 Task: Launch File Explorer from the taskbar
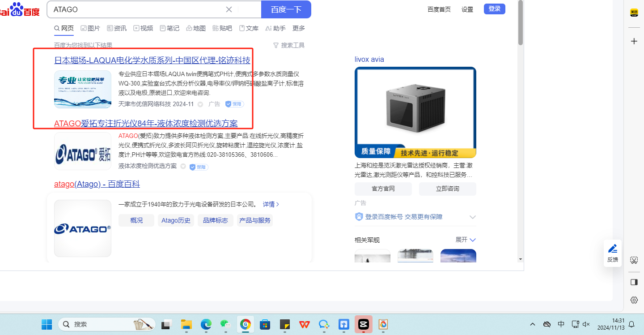pyautogui.click(x=186, y=324)
